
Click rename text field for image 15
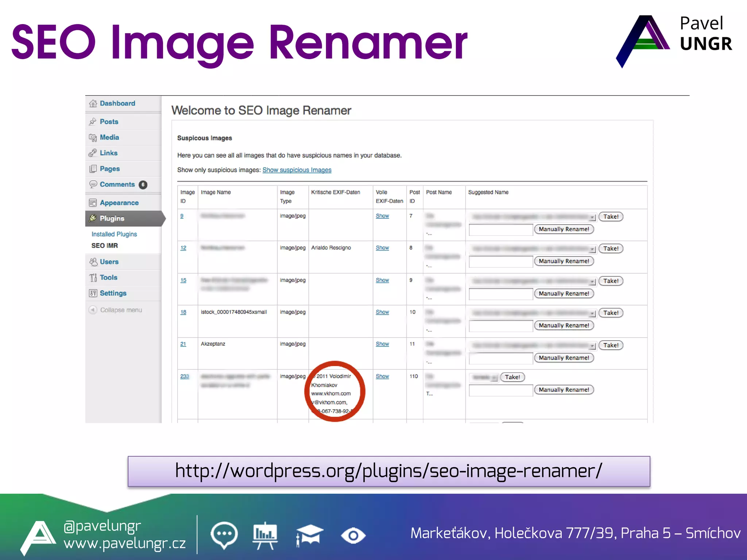[500, 294]
